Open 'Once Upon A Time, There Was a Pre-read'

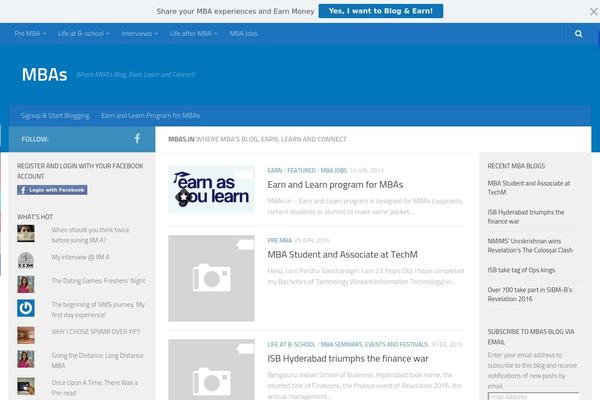coord(95,388)
